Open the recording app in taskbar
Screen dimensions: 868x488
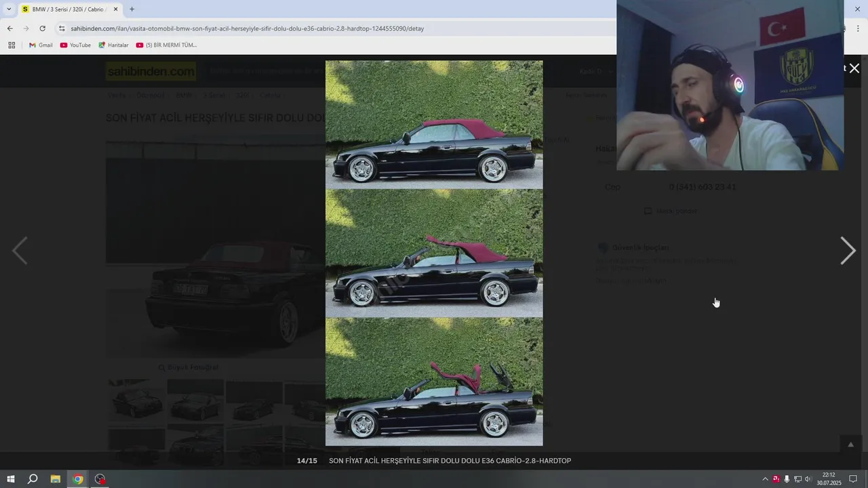[x=100, y=479]
